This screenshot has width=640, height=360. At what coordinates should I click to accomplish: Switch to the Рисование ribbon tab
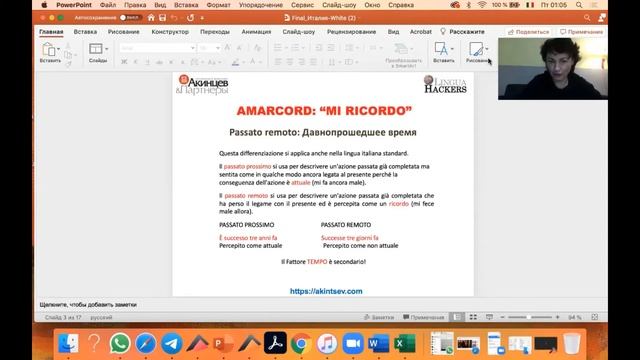pos(124,32)
